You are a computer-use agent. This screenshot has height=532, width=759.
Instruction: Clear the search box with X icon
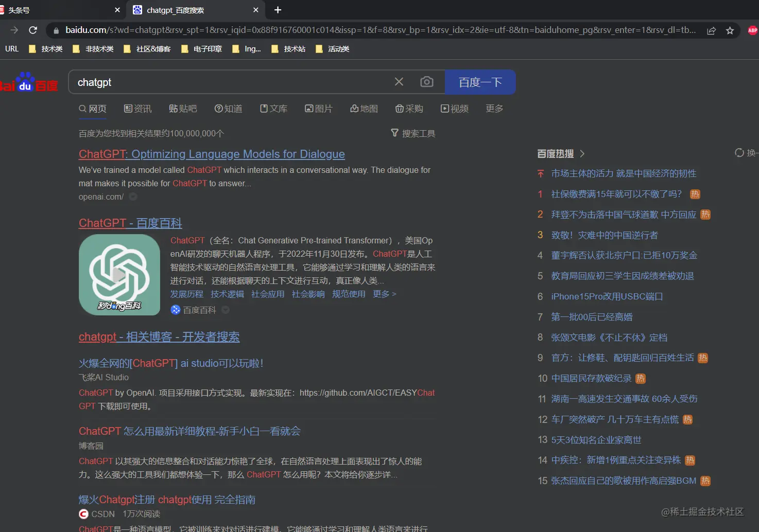click(399, 82)
